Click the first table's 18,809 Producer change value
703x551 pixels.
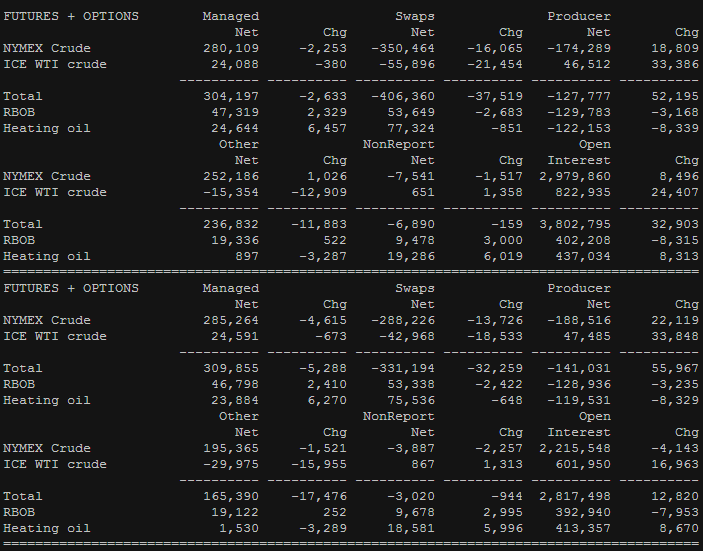(x=675, y=48)
